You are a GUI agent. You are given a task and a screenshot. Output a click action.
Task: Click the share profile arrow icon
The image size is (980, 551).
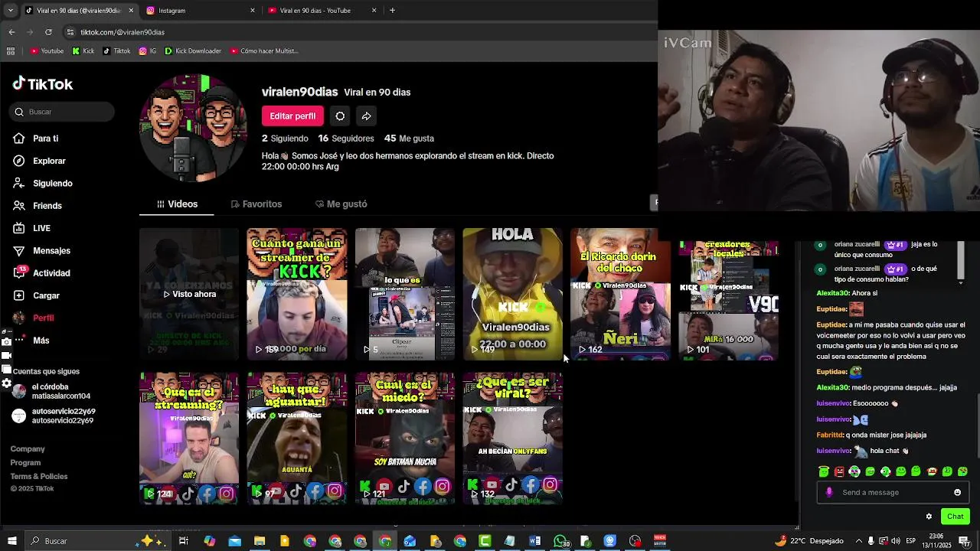click(366, 116)
